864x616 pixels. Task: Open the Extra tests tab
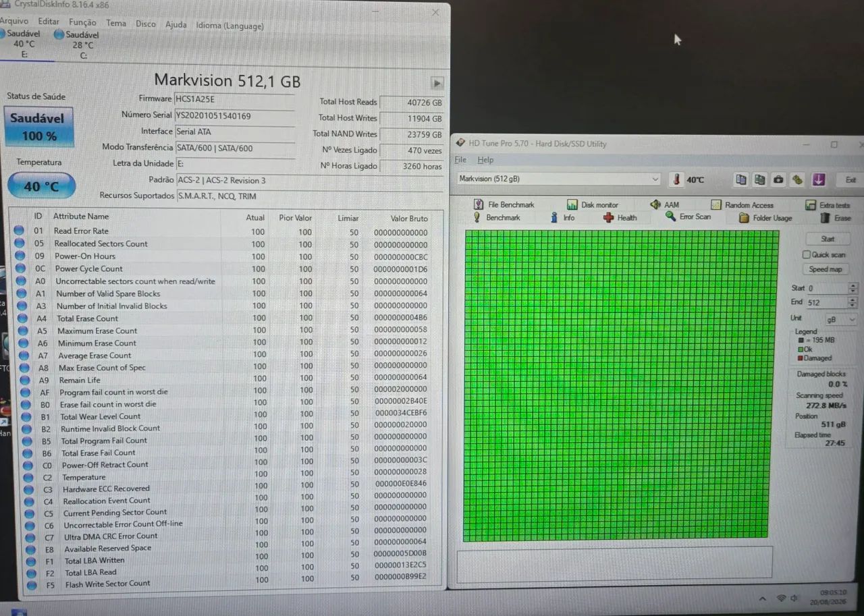coord(827,205)
